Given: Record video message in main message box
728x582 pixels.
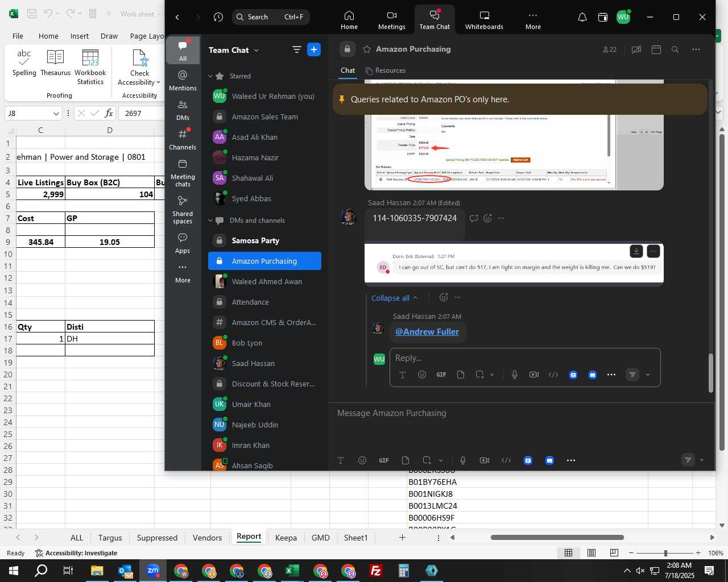Looking at the screenshot, I should pos(485,460).
